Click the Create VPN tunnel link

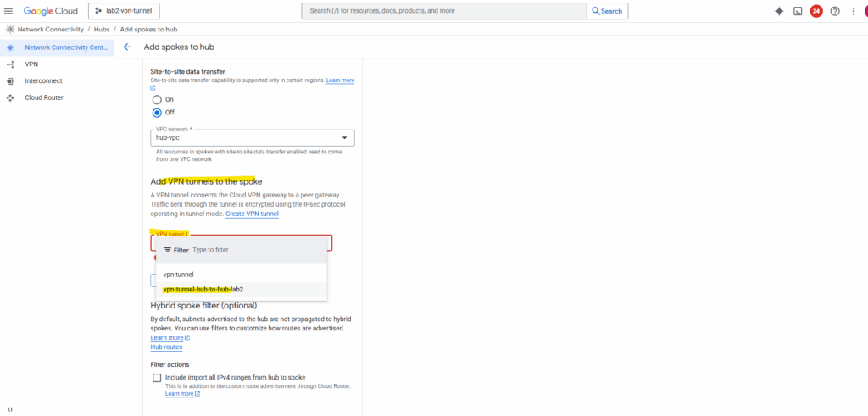click(252, 214)
